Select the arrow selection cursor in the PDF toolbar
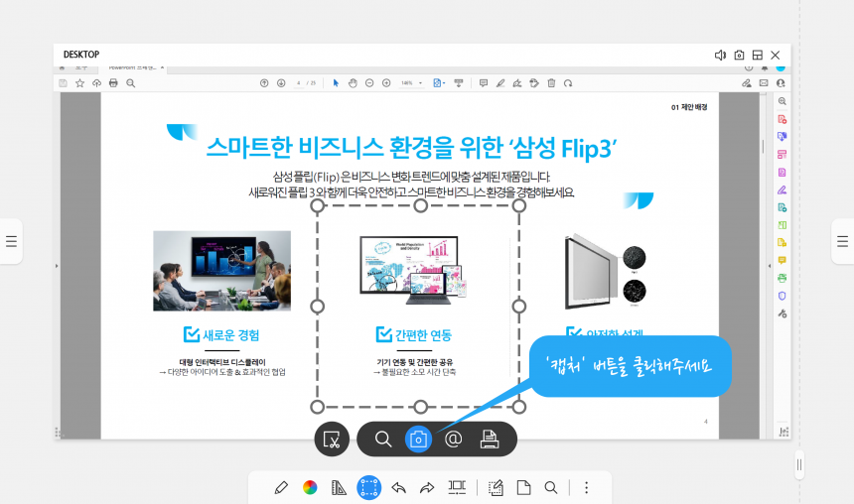 coord(336,83)
